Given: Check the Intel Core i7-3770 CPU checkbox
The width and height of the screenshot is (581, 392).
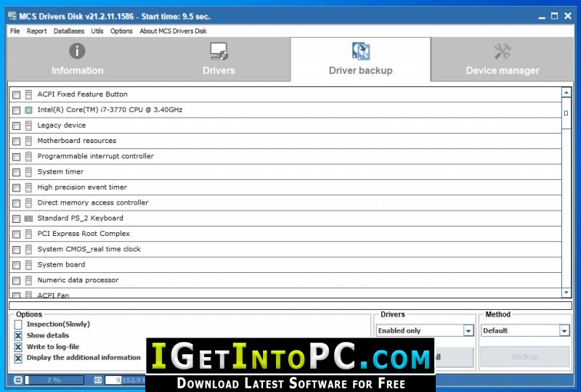Looking at the screenshot, I should [x=16, y=110].
